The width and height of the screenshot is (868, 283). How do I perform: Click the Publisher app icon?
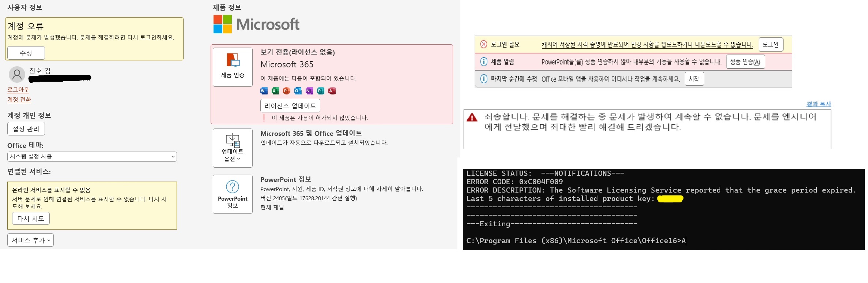321,91
